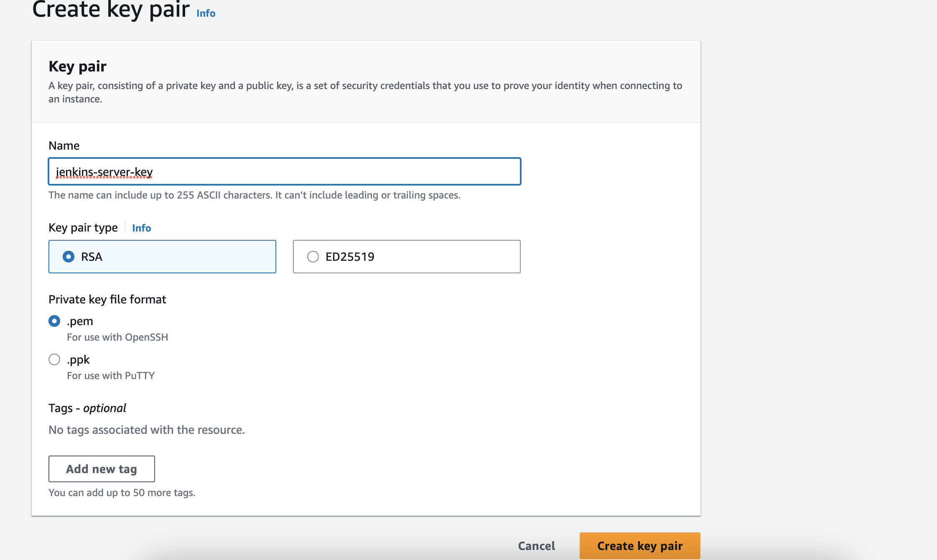Select the ED25519 radio circle
This screenshot has height=560, width=937.
[x=313, y=257]
